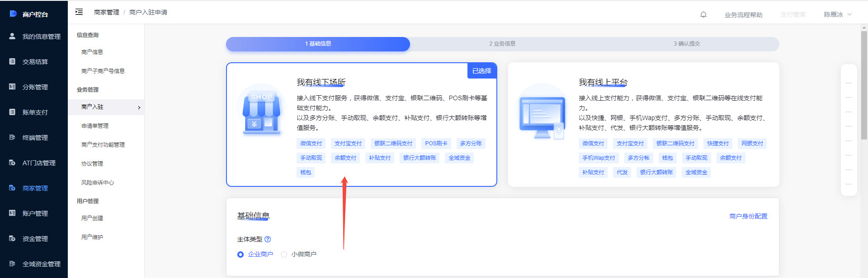The image size is (868, 278).
Task: Select the 企业商户 radio button
Action: point(241,255)
